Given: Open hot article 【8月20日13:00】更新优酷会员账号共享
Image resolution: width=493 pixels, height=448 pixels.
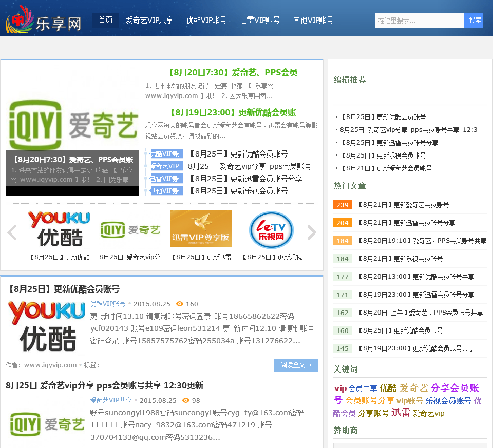Looking at the screenshot, I should pyautogui.click(x=416, y=277).
